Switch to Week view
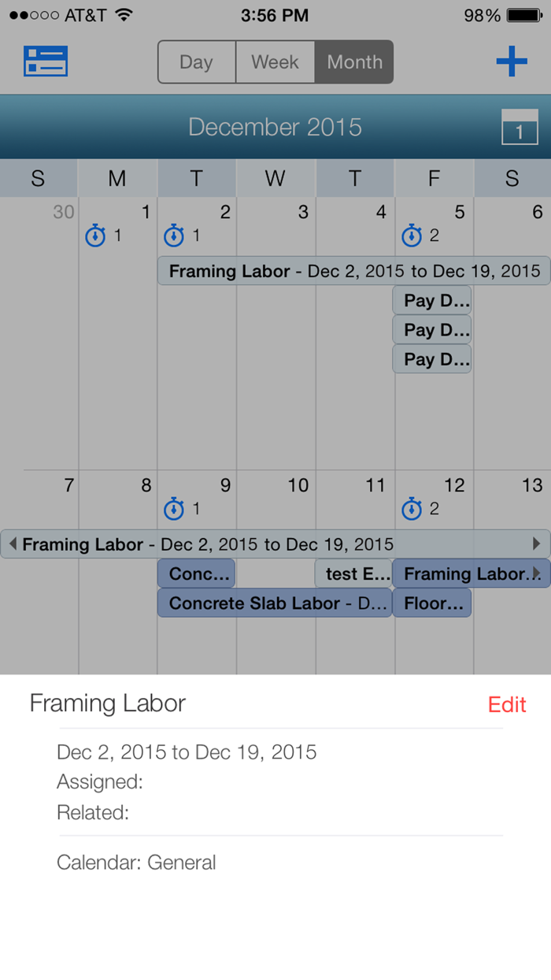Screen dimensions: 551x980 tap(275, 61)
